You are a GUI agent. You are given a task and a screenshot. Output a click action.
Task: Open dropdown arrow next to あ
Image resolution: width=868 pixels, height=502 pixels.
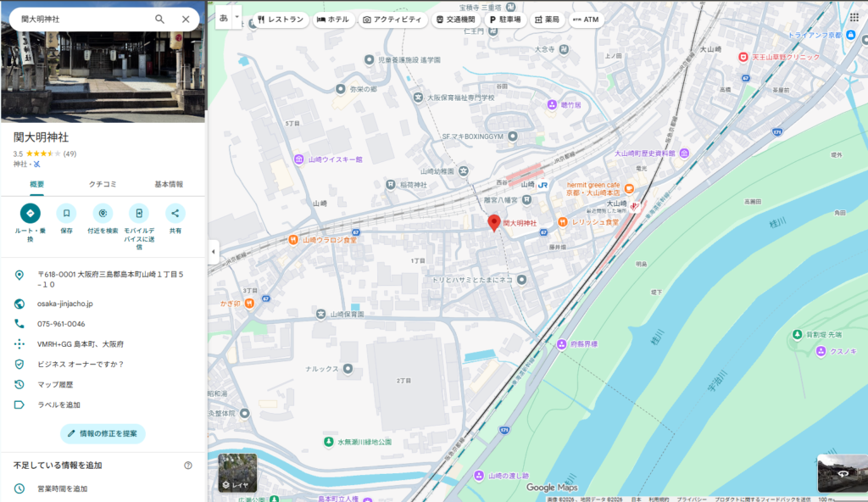(x=237, y=18)
